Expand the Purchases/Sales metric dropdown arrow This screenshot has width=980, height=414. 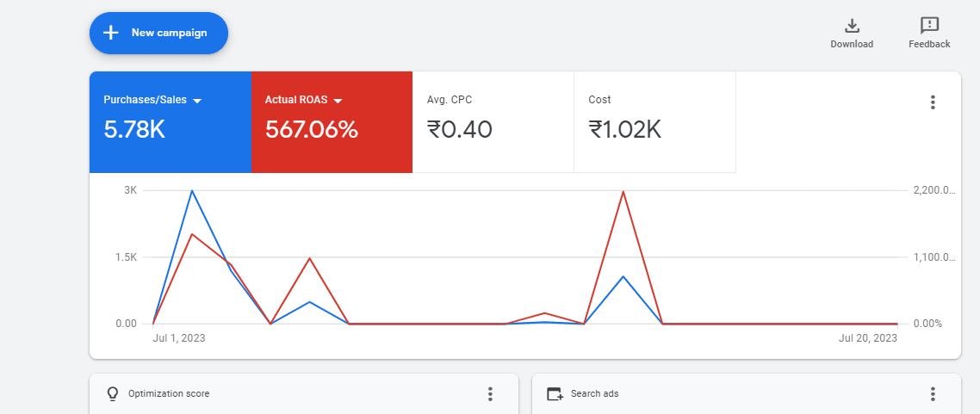tap(197, 101)
